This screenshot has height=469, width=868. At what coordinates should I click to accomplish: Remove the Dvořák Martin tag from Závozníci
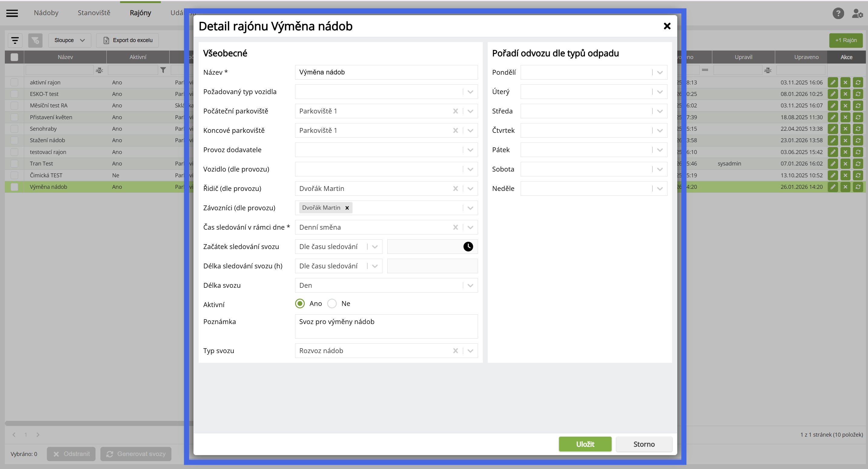(x=347, y=208)
